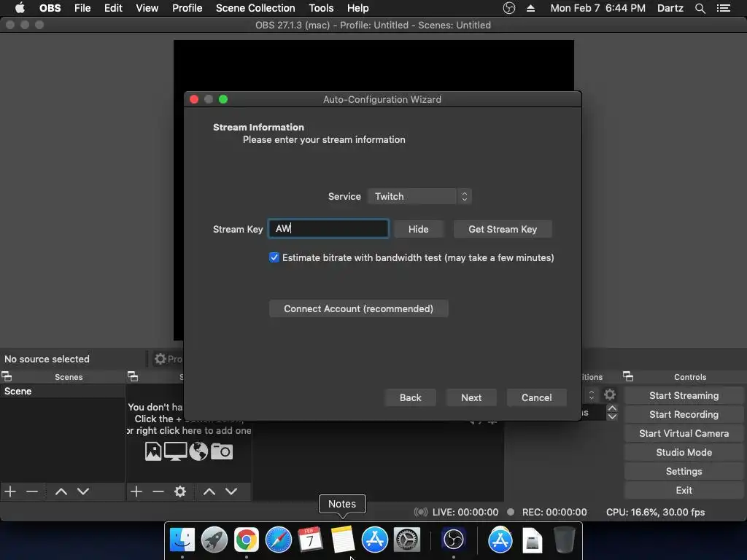Click Next in the wizard
747x560 pixels.
(x=471, y=397)
